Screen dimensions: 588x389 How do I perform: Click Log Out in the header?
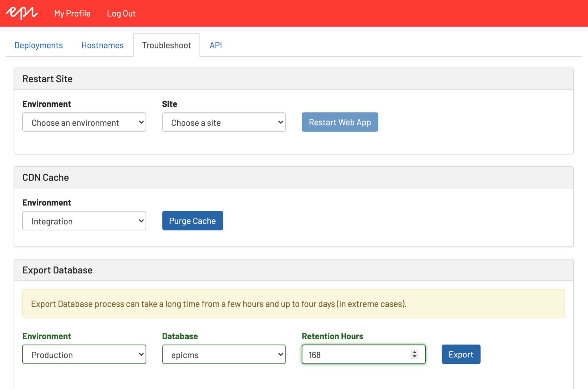(x=121, y=13)
